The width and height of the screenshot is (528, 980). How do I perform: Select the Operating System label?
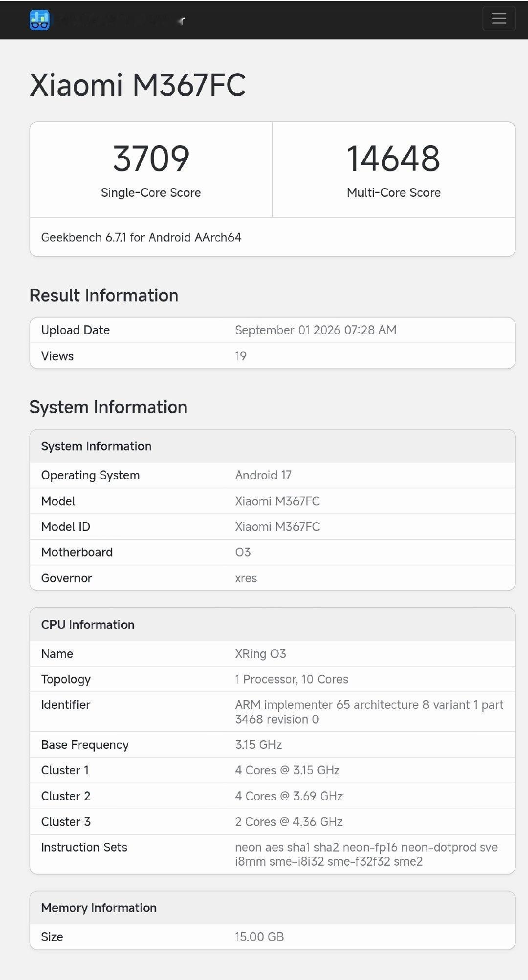(90, 475)
